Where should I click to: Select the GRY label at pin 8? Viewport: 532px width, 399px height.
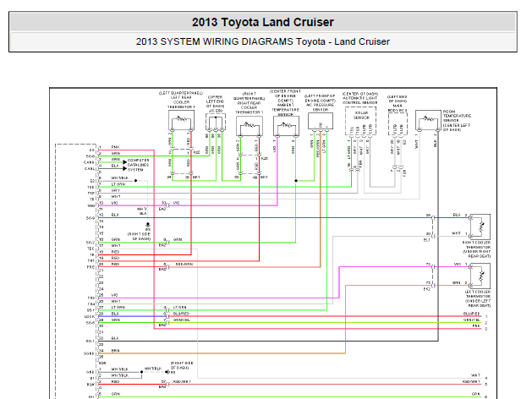click(115, 190)
